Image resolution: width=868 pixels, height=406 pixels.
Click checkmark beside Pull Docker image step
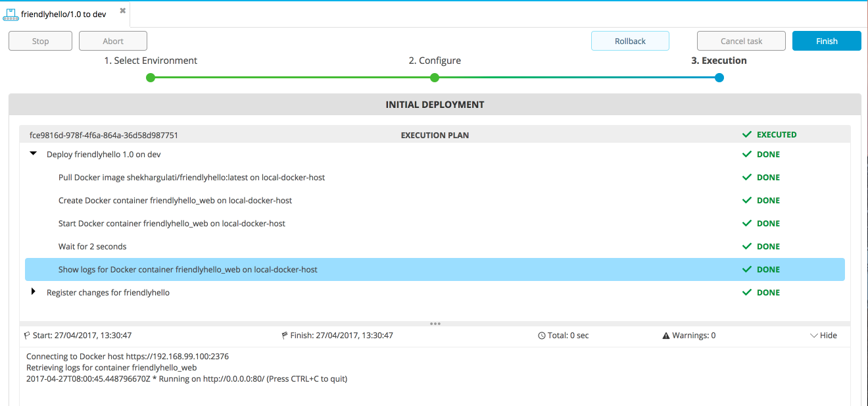click(x=746, y=177)
